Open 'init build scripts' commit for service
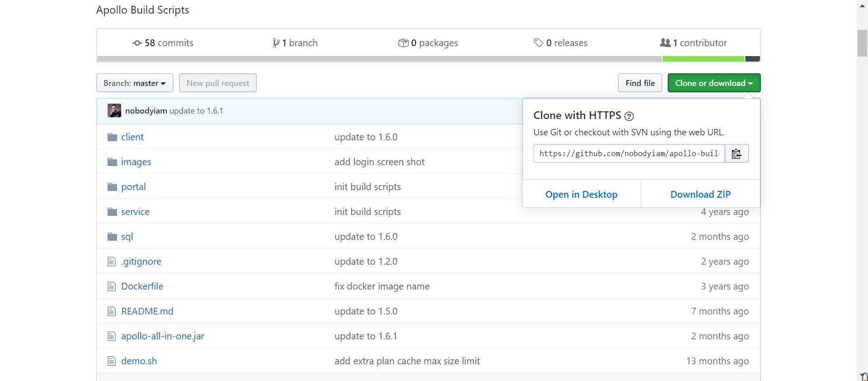 click(x=368, y=212)
